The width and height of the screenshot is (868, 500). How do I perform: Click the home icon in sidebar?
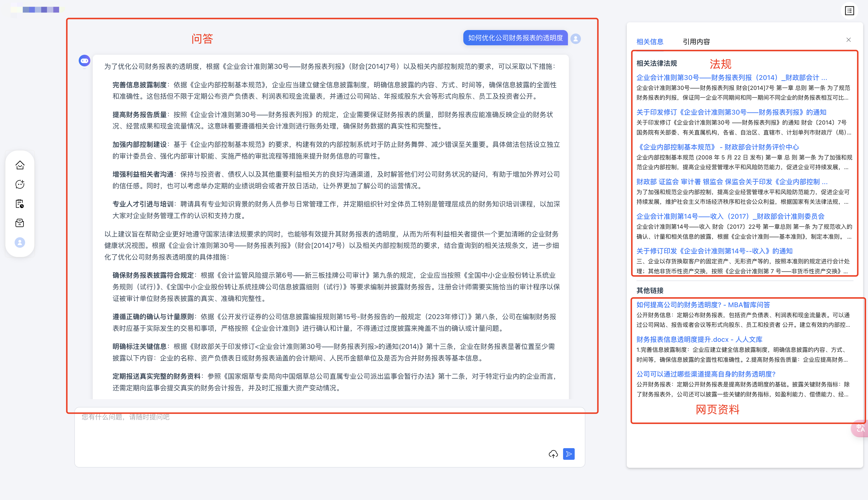pos(20,165)
